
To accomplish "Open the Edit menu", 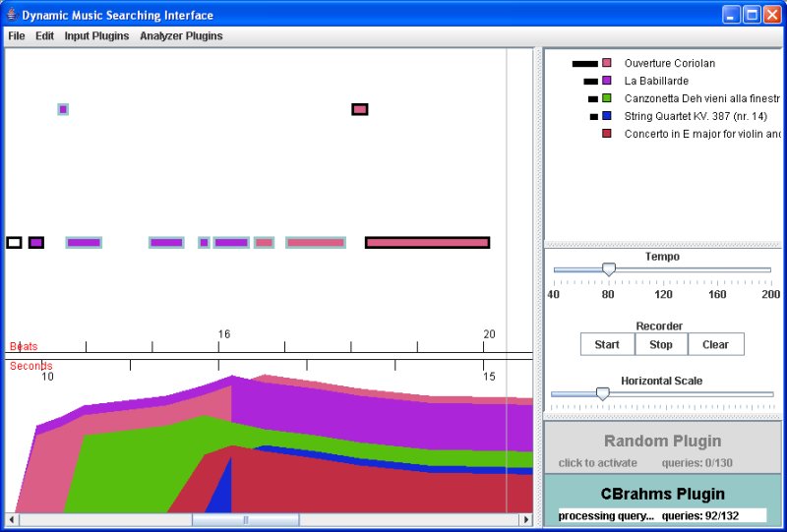I will click(x=45, y=36).
